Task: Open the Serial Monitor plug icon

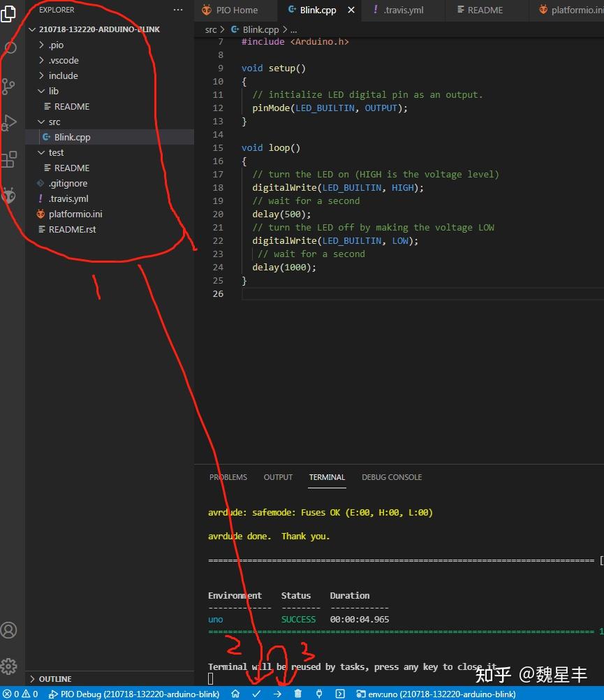Action: click(x=319, y=694)
